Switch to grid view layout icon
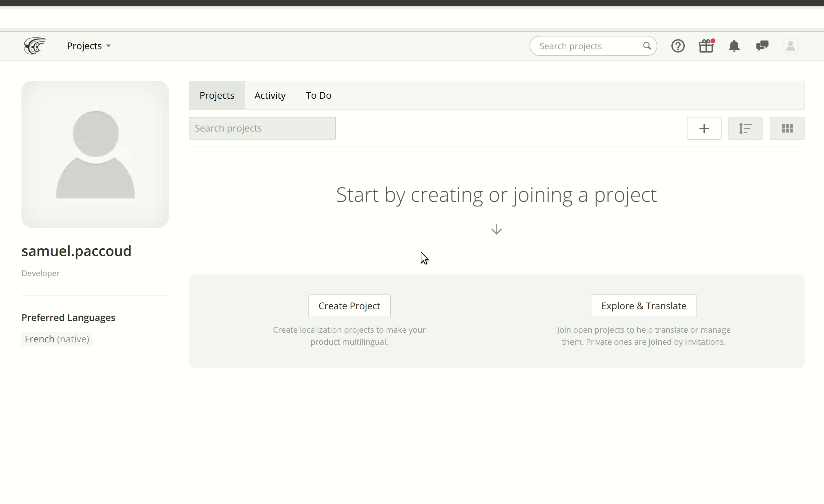The height and width of the screenshot is (504, 824). click(787, 129)
